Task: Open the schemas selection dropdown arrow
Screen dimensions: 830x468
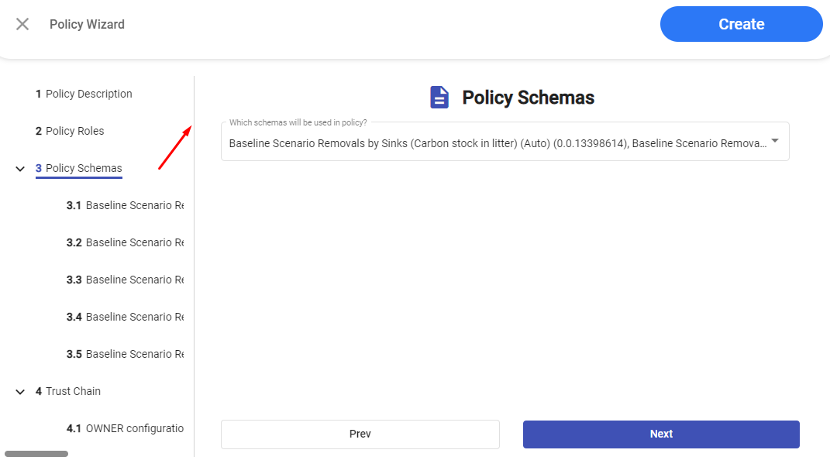Action: click(775, 141)
